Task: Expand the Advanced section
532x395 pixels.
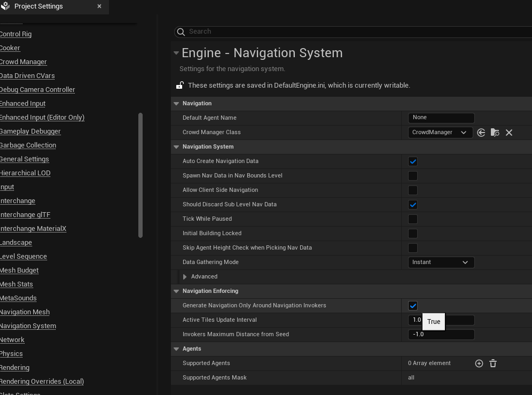Action: (x=185, y=277)
